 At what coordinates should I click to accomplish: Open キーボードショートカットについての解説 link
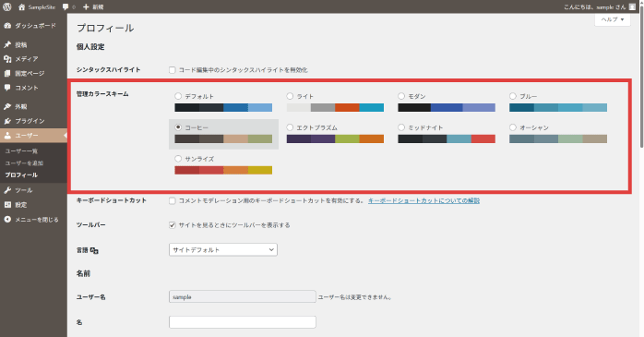pos(423,200)
